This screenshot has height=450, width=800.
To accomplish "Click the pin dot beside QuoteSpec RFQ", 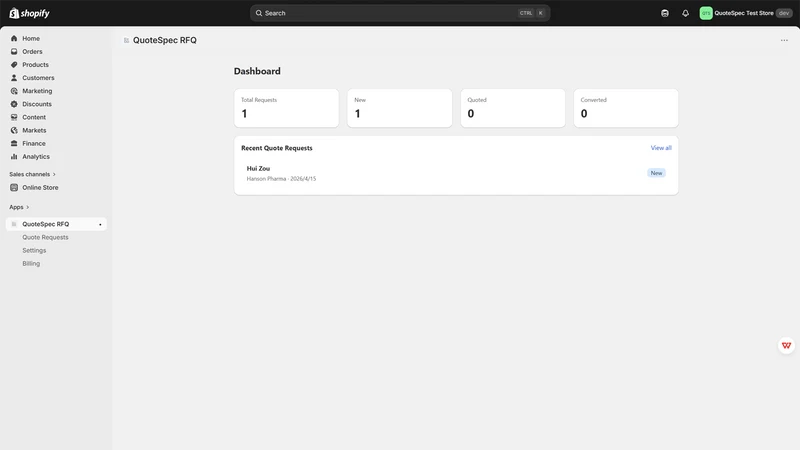I will point(100,224).
